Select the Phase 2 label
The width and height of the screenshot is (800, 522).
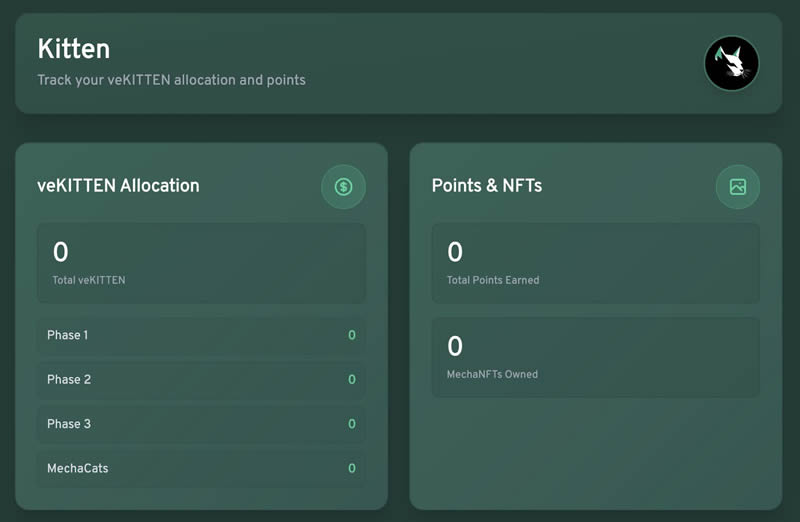click(x=69, y=380)
